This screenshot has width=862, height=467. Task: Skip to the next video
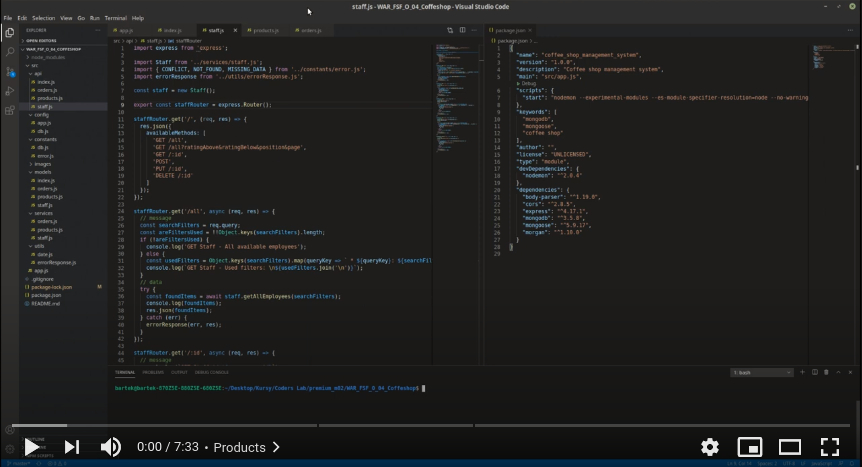tap(72, 447)
